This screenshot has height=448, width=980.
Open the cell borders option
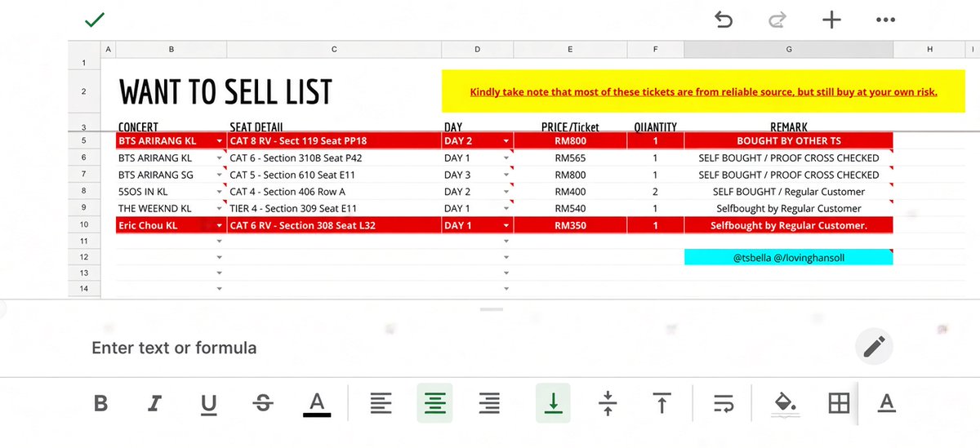(839, 403)
